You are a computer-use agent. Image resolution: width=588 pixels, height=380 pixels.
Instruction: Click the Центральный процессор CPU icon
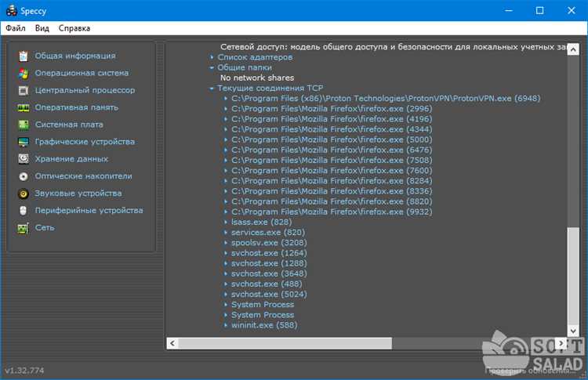click(24, 90)
